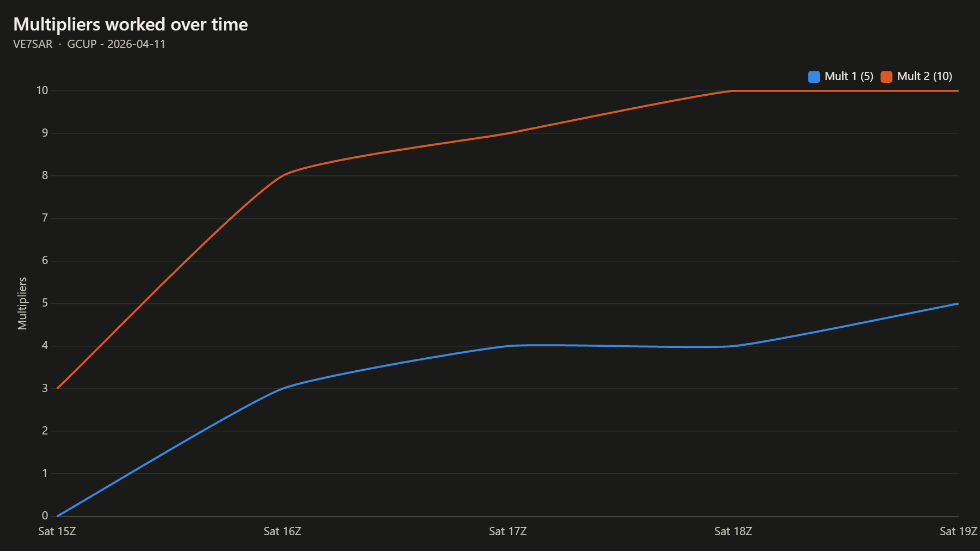Click the y-axis tick label '7'
Screen dimensions: 980x551
[x=45, y=218]
